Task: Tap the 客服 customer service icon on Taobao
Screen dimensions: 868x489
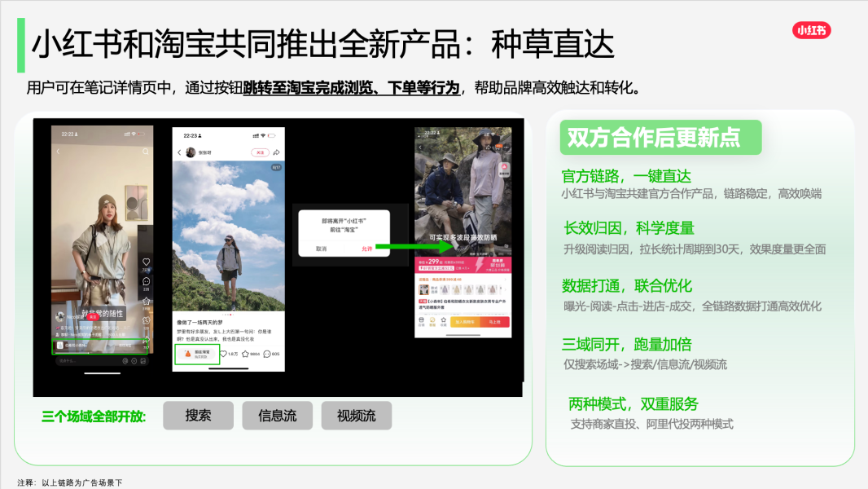Action: (x=432, y=321)
